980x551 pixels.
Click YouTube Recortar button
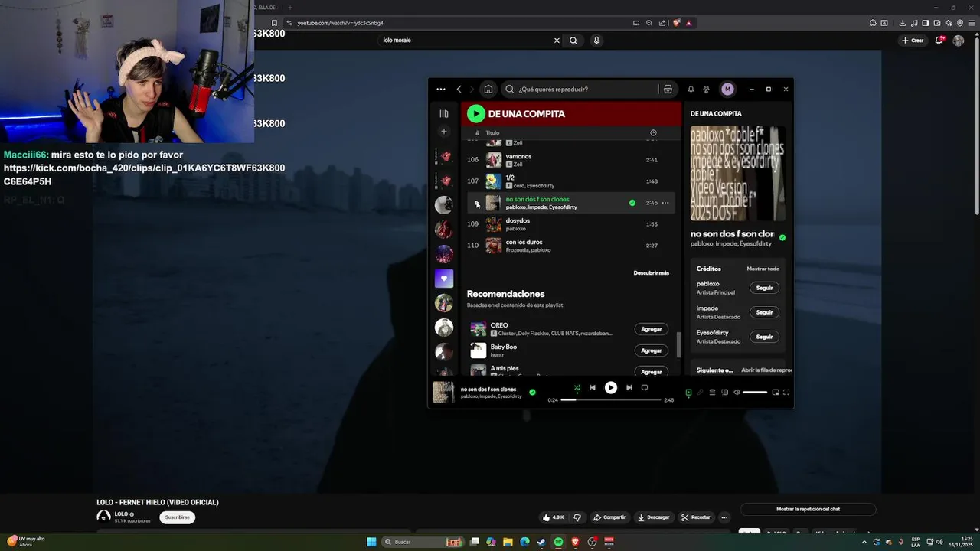click(696, 517)
